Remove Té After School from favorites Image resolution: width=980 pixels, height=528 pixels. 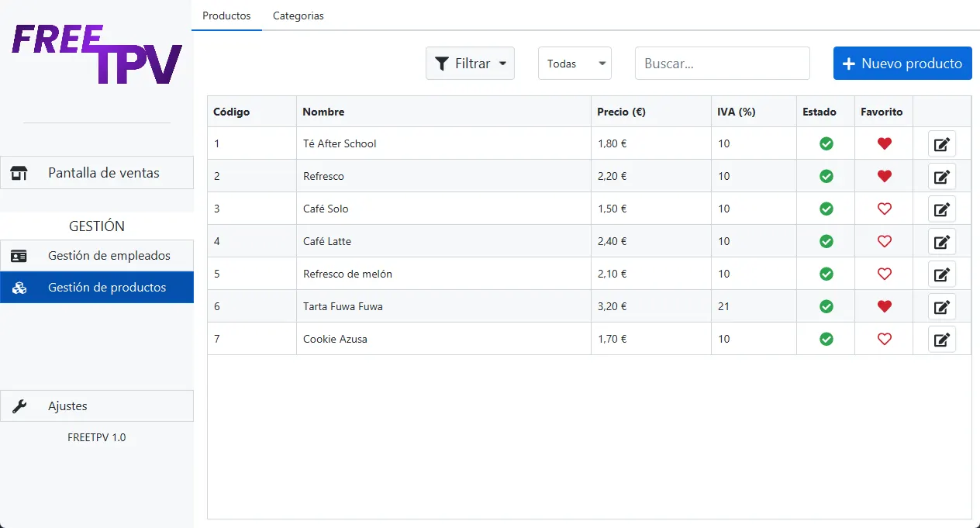pos(884,143)
